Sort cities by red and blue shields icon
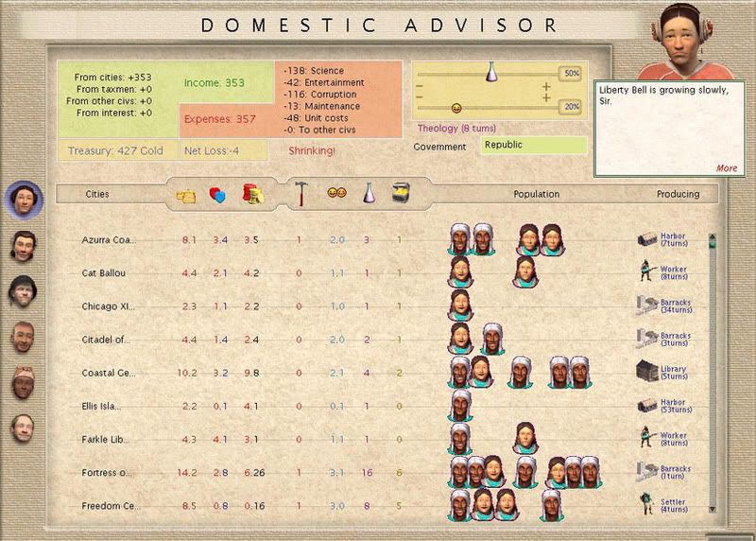Viewport: 756px width, 541px height. [x=217, y=195]
